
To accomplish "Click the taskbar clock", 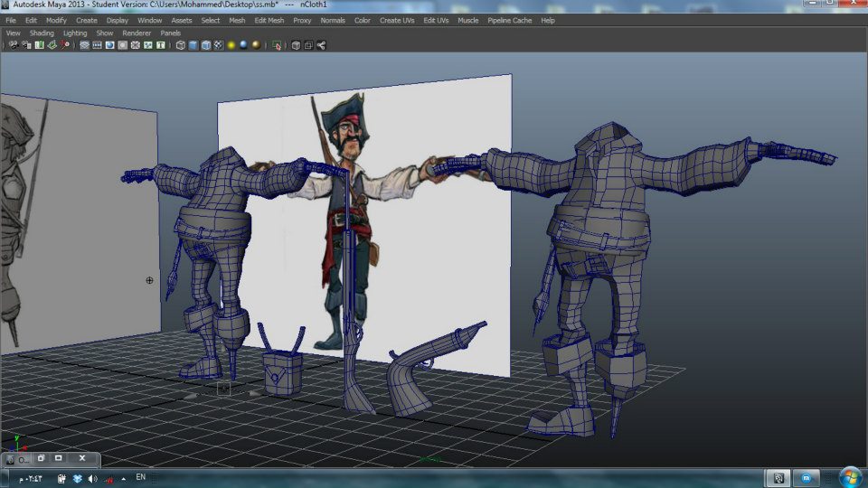I will (x=31, y=479).
